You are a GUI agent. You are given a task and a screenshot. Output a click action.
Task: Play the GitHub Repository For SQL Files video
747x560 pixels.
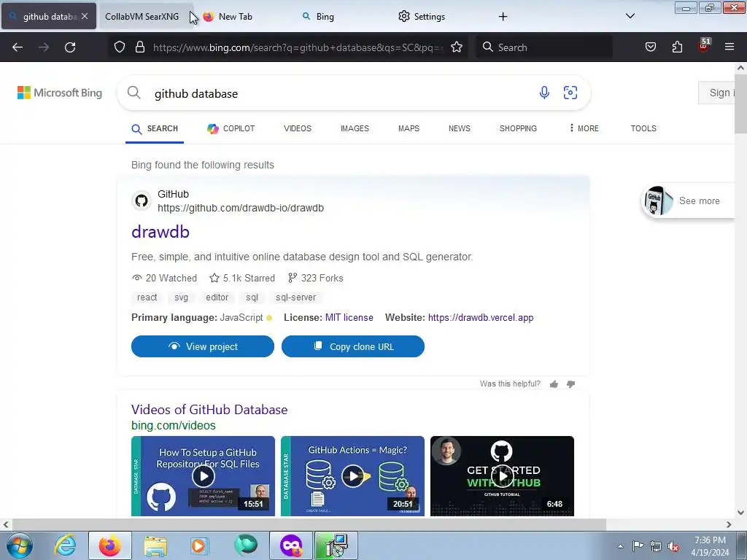coord(203,475)
